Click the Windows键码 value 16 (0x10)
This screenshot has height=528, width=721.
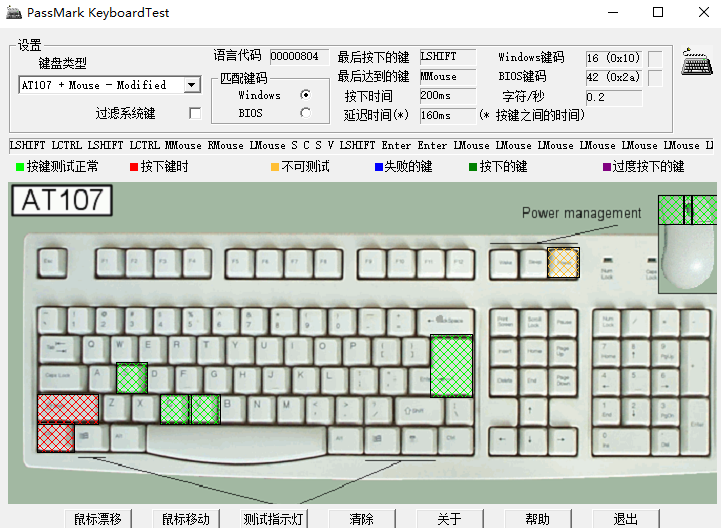pyautogui.click(x=614, y=58)
